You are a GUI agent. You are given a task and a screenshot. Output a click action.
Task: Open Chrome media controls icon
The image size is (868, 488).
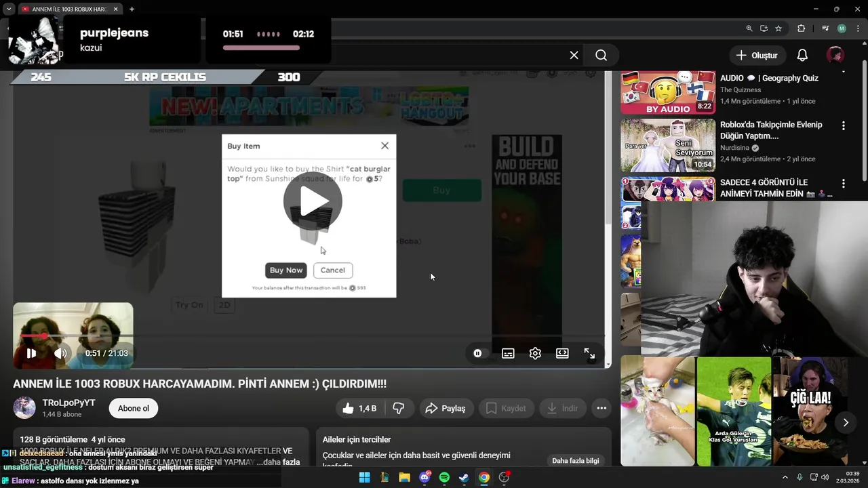pos(825,28)
